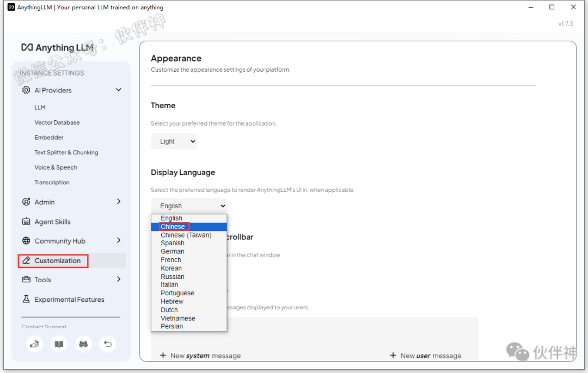
Task: Choose Hebrew language option
Action: point(189,301)
